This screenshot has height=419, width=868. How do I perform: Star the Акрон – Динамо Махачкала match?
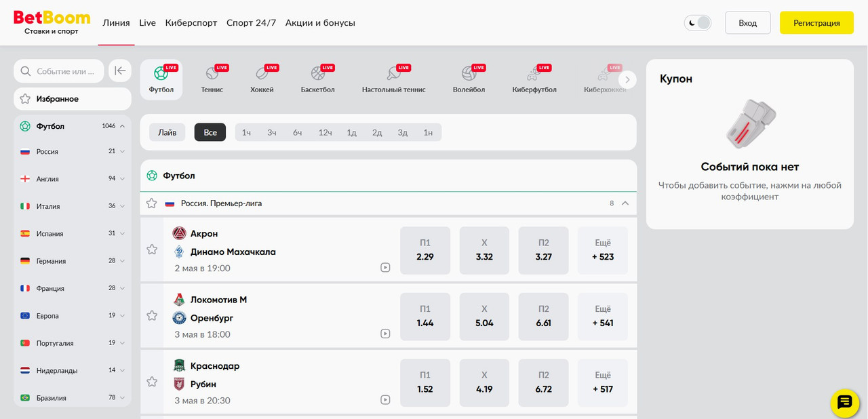tap(152, 249)
